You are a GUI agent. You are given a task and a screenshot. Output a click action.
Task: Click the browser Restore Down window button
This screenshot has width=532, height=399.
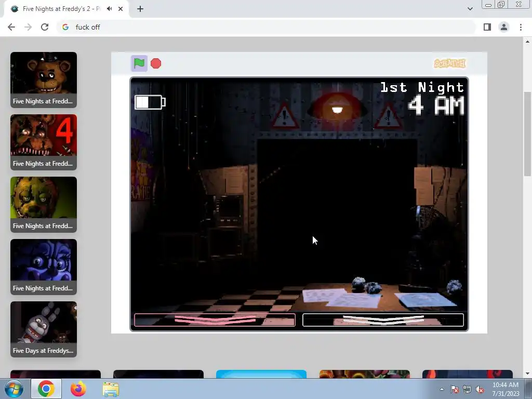coord(501,4)
